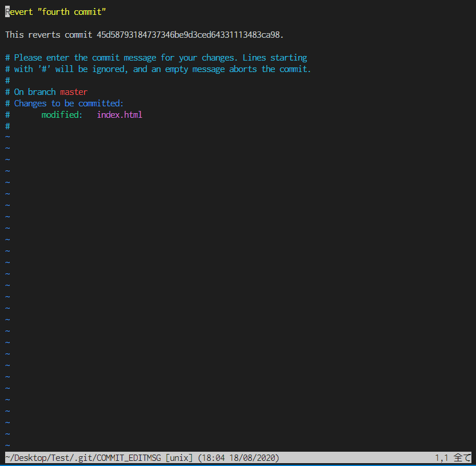Click the words "On branch"
Image resolution: width=476 pixels, height=466 pixels.
pos(35,92)
